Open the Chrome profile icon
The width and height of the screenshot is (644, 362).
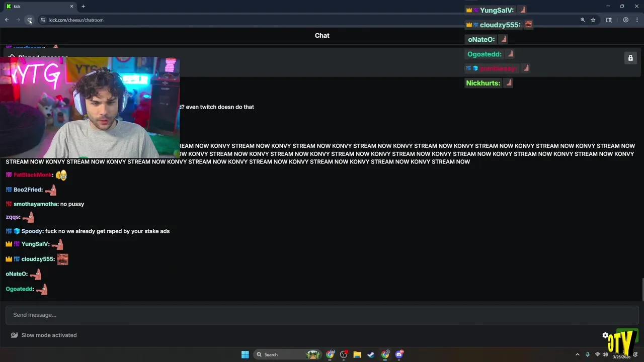tap(625, 20)
